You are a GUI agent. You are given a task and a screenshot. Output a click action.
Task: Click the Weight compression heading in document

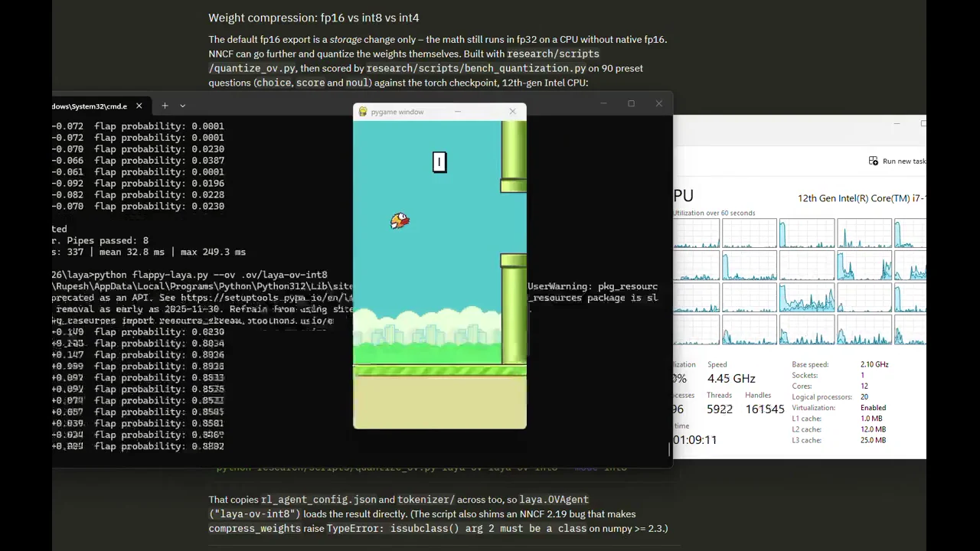coord(314,18)
